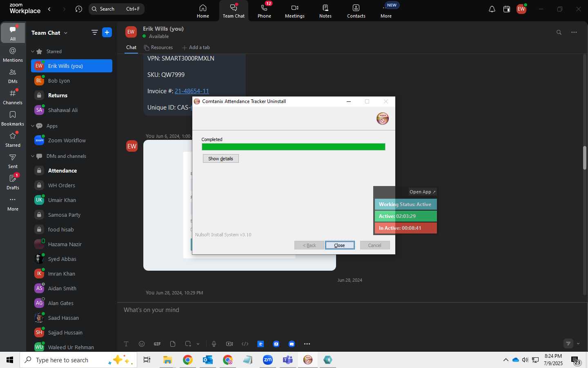
Task: Open more compose options ellipsis
Action: click(307, 344)
